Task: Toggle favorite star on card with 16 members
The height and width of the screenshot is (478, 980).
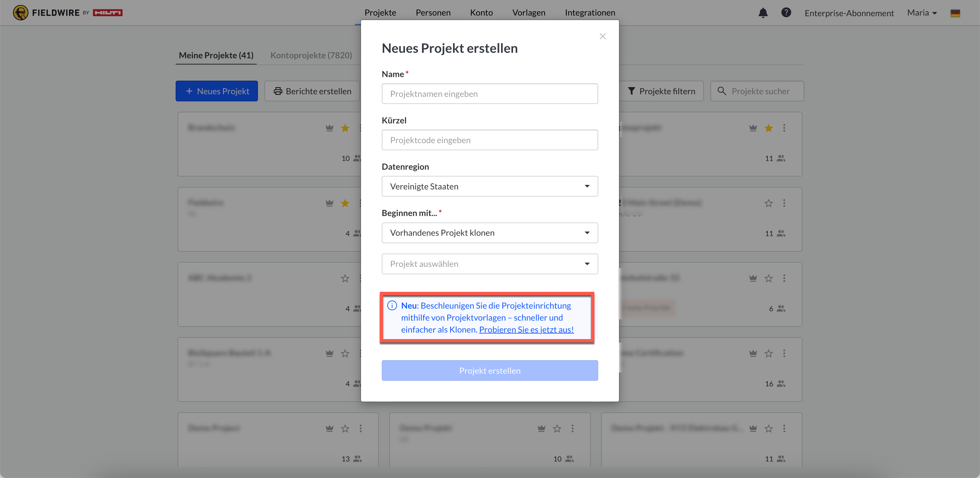Action: coord(768,353)
